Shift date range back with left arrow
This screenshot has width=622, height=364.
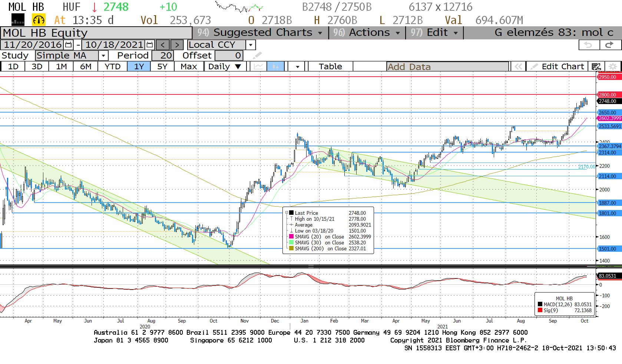click(x=163, y=45)
